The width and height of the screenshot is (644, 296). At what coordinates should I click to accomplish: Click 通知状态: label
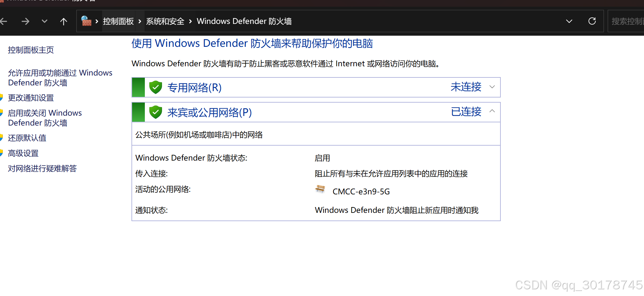152,210
